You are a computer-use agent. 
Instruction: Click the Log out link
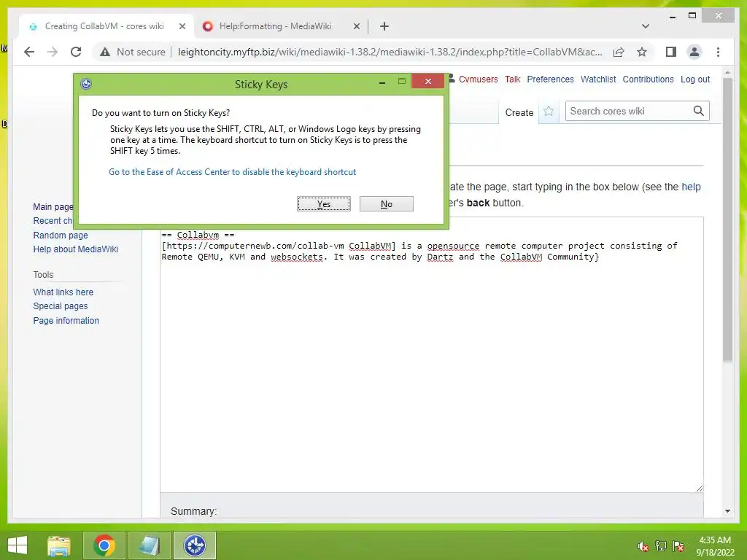click(x=695, y=79)
